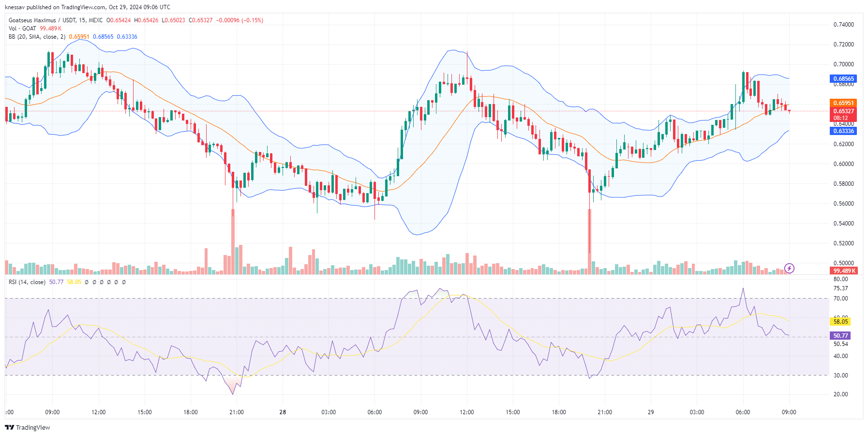Click the close value C0.65327 in legend
Screen dimensions: 868x436
point(200,20)
